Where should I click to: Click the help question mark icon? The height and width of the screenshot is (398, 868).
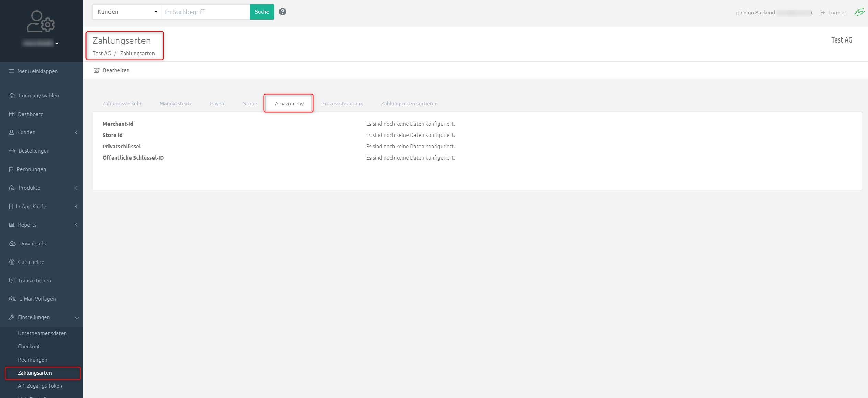click(282, 12)
